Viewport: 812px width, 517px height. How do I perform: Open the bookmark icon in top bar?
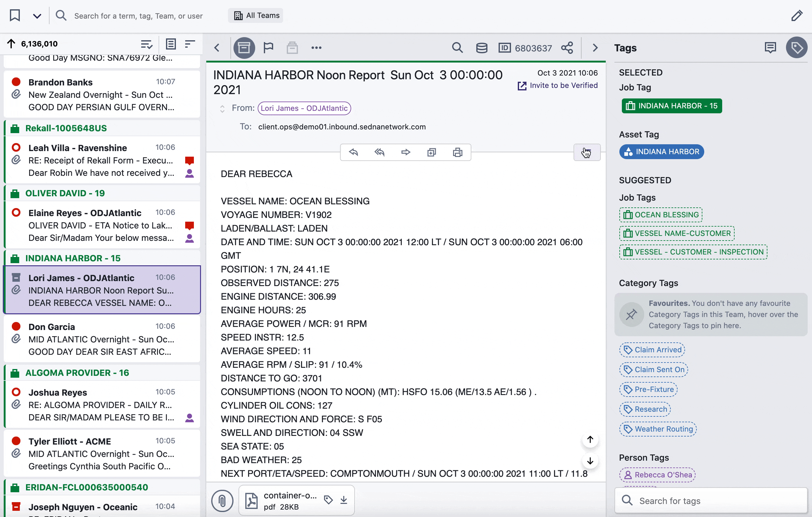coord(15,15)
